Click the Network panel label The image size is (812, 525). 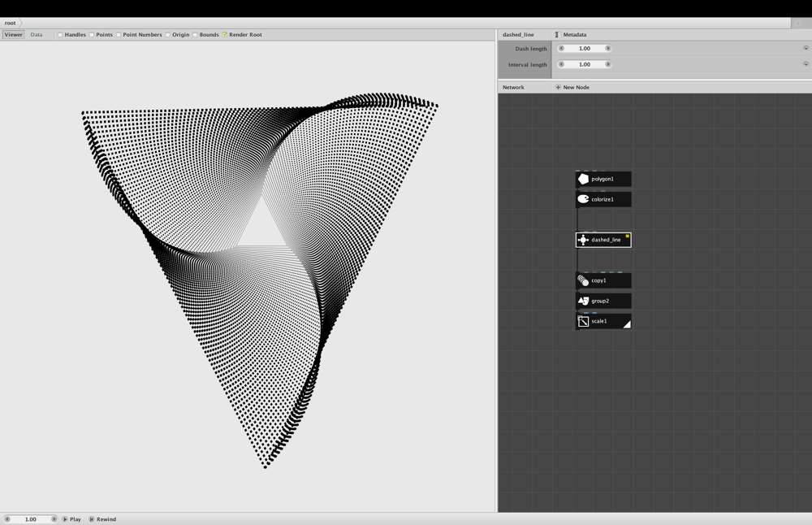pos(513,87)
